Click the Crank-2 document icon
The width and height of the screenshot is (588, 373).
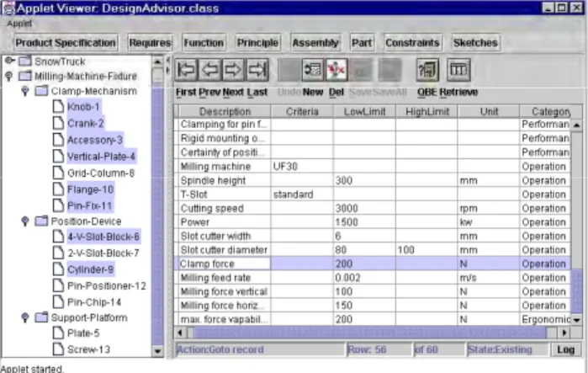[58, 123]
